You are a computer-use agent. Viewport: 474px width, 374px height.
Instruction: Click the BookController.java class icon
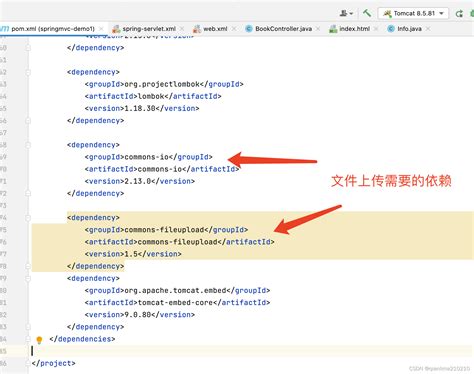click(249, 29)
